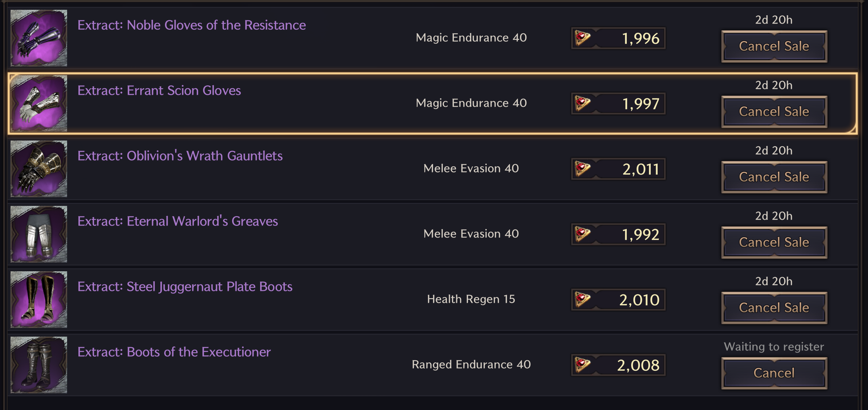Cancel sale of Noble Gloves of the Resistance
This screenshot has height=410, width=868.
[x=774, y=46]
